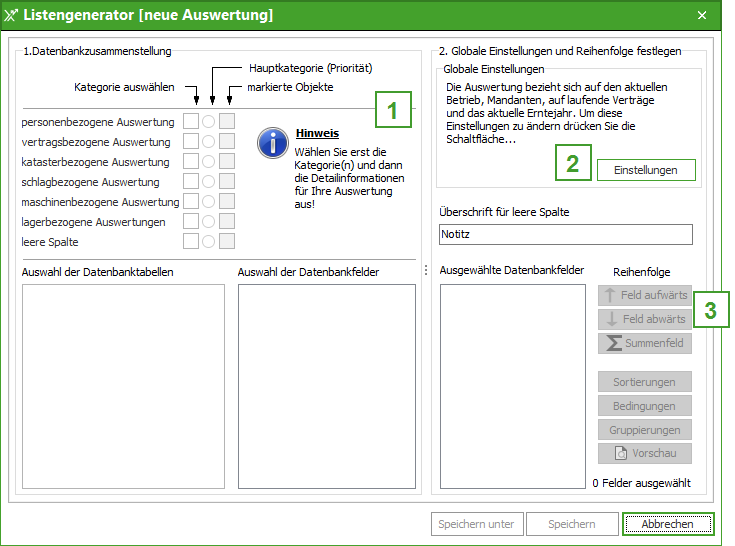This screenshot has height=546, width=735.
Task: Click the Speichern button
Action: tap(572, 524)
